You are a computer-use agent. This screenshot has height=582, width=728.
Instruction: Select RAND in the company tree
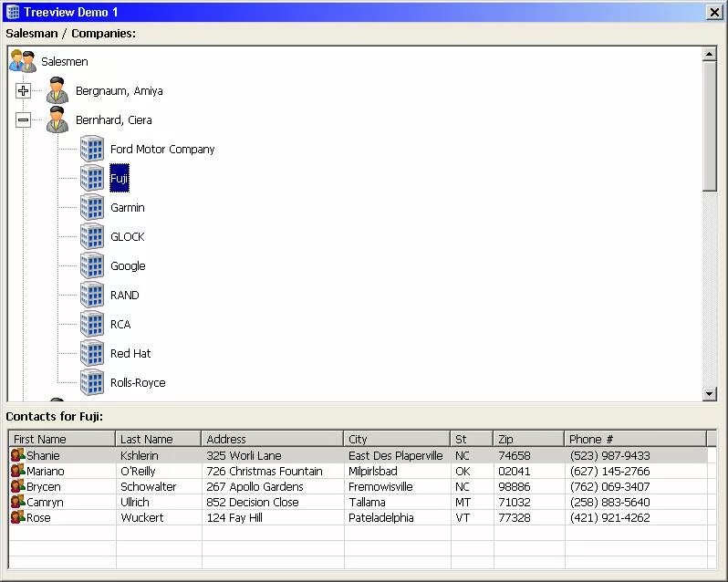coord(125,296)
